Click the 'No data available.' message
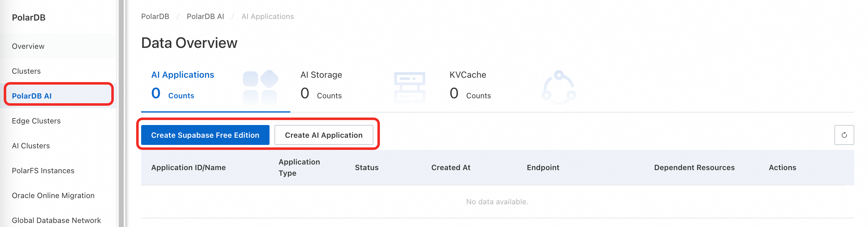Image resolution: width=868 pixels, height=227 pixels. [497, 202]
